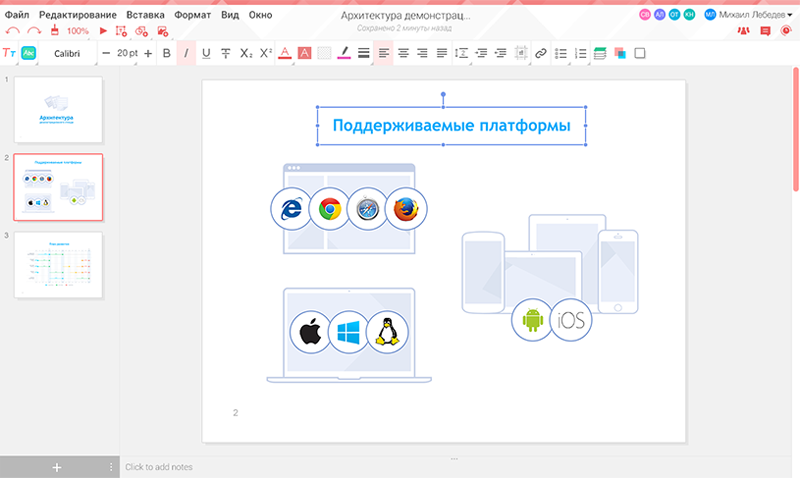
Task: Toggle italic formatting
Action: (x=186, y=53)
